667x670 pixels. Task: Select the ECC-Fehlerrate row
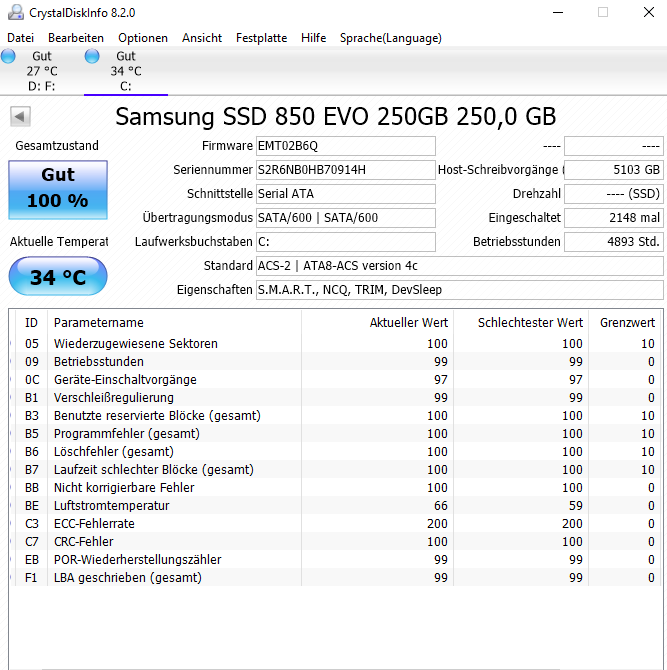coord(336,523)
